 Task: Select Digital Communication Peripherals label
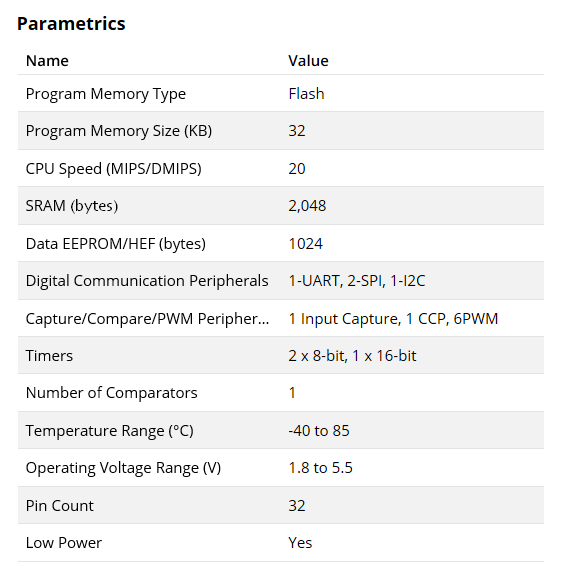(x=147, y=281)
